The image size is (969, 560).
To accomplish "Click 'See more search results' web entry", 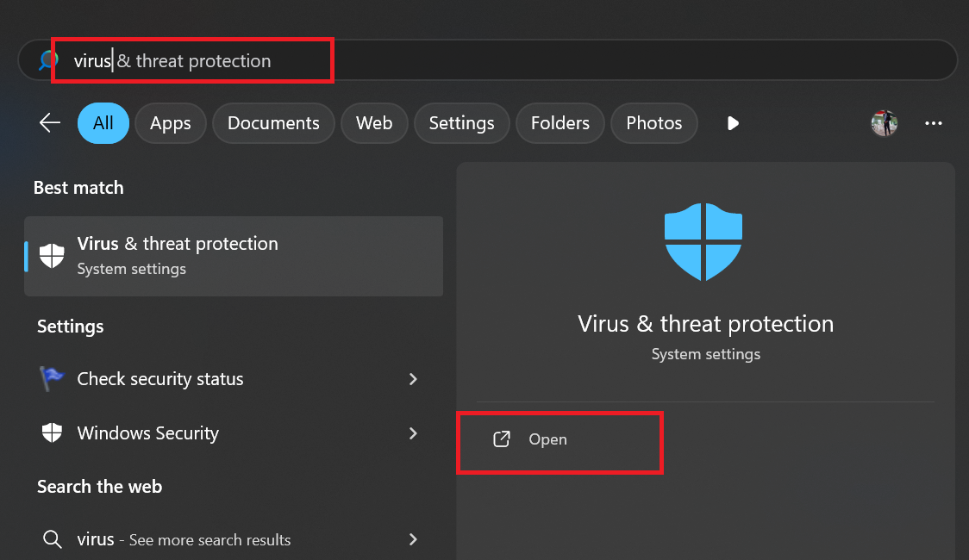I will (x=209, y=540).
